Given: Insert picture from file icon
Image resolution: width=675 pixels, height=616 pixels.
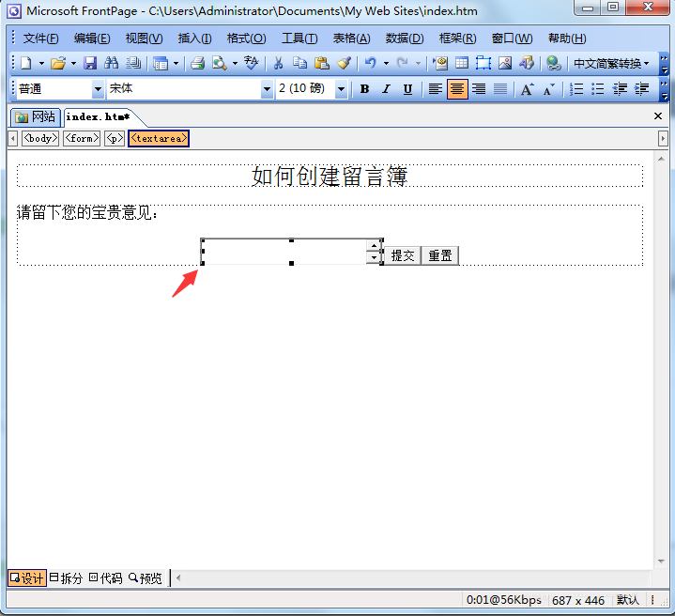Looking at the screenshot, I should (505, 63).
